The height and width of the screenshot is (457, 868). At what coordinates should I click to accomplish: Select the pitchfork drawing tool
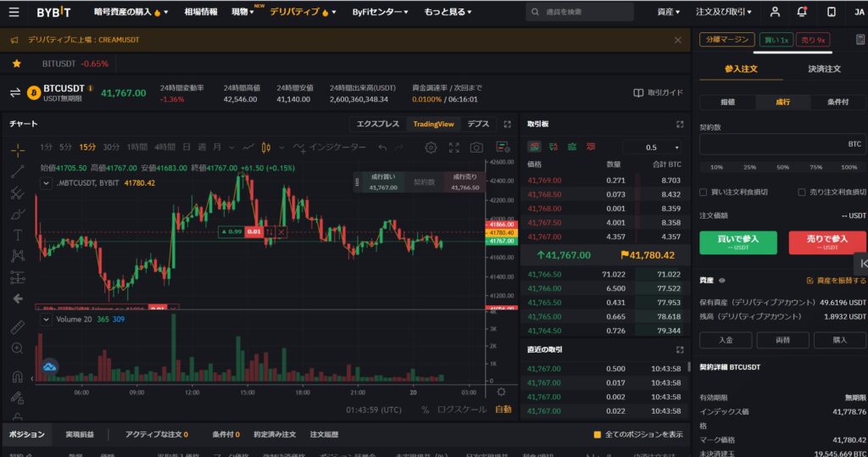point(18,192)
